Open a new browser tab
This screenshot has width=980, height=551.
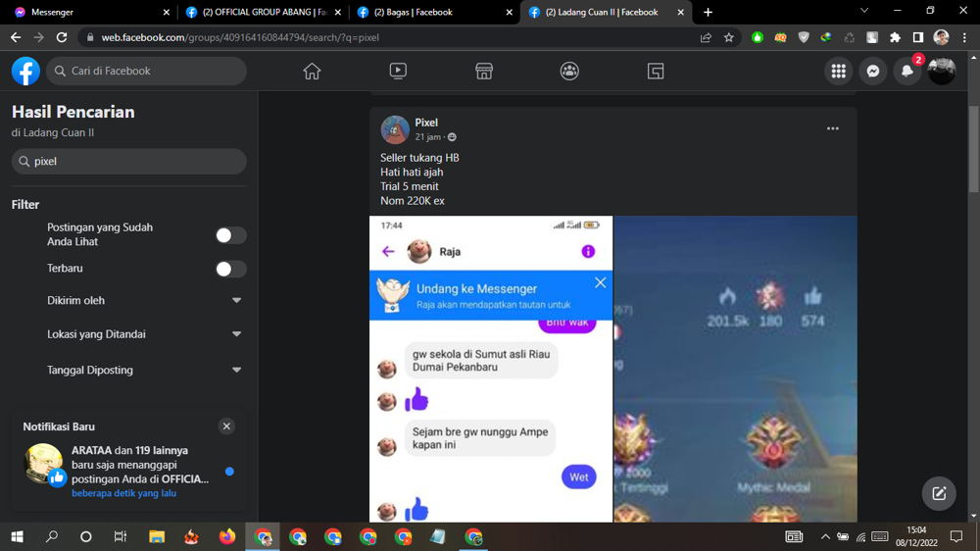point(708,12)
